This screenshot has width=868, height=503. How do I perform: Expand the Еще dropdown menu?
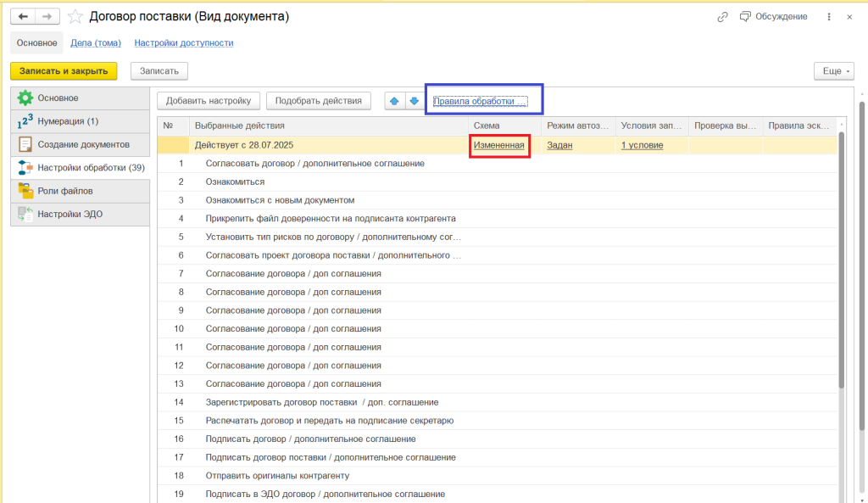833,71
